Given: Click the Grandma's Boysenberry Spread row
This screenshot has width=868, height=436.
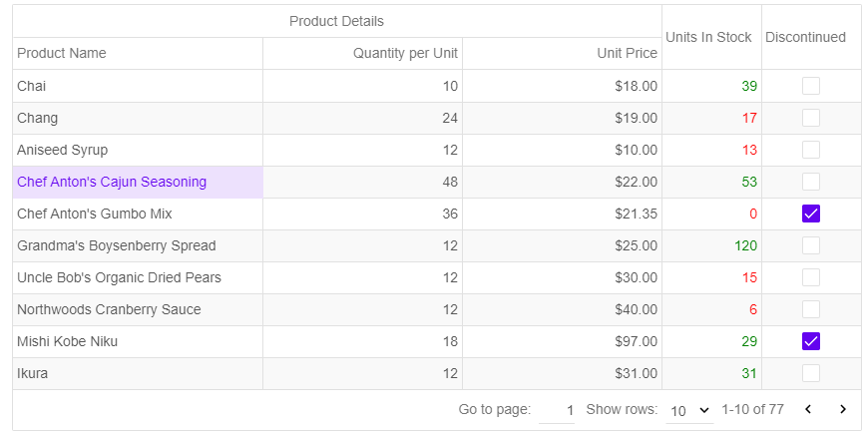Looking at the screenshot, I should (x=117, y=245).
